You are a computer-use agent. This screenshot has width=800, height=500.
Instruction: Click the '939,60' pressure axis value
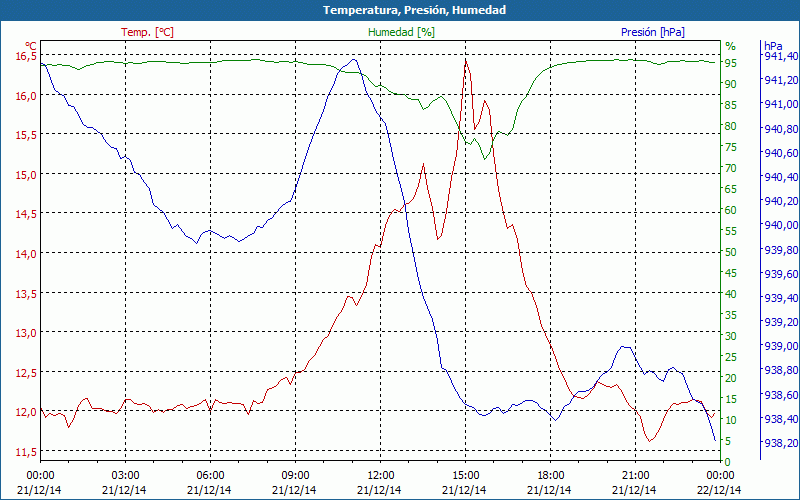(782, 274)
